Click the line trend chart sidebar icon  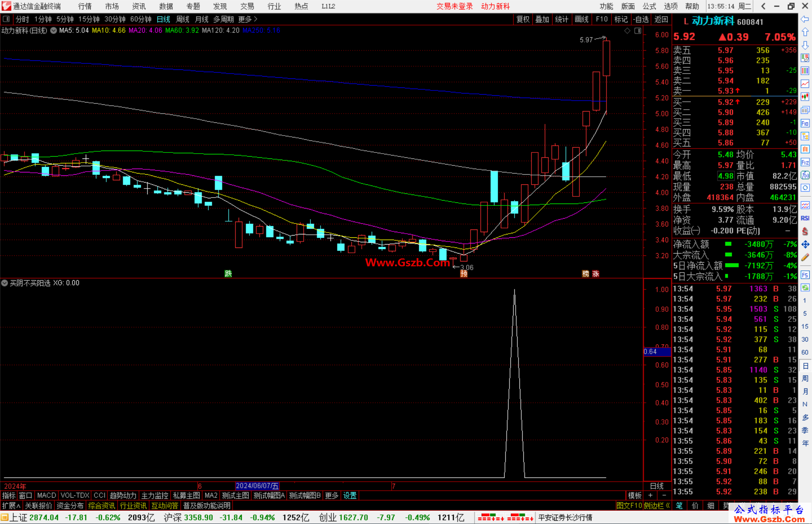click(x=805, y=84)
